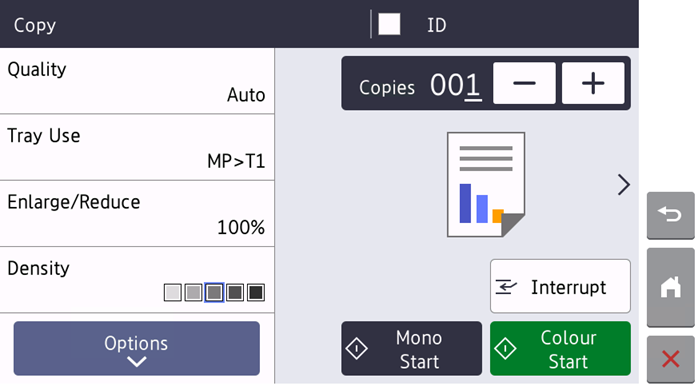
Task: Select the lightest density swatch
Action: 173,293
